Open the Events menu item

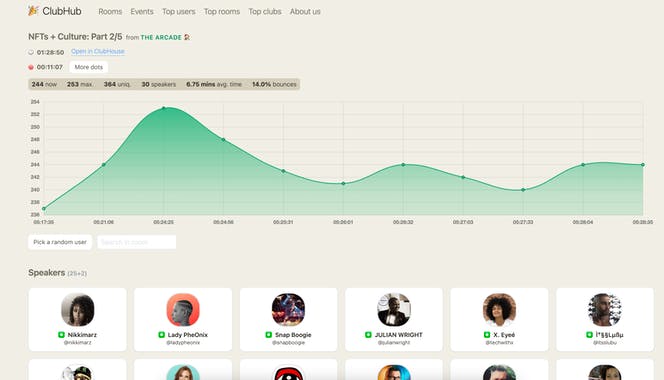(142, 11)
